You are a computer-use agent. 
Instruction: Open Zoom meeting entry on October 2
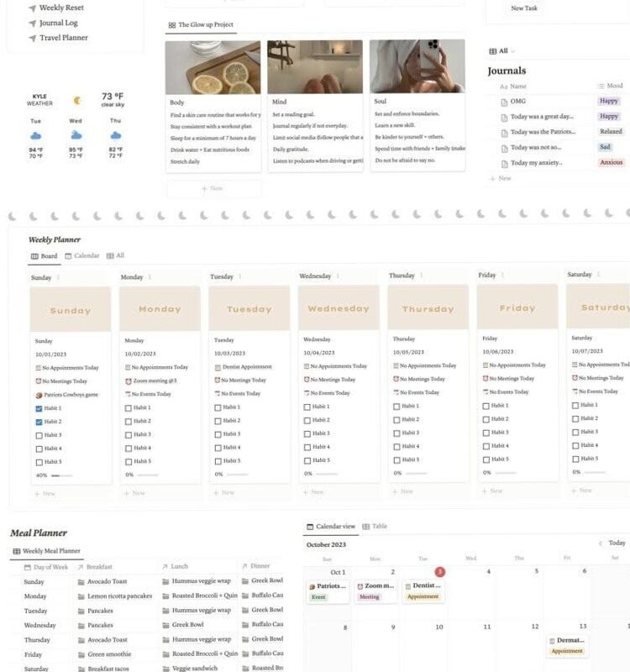pos(375,591)
